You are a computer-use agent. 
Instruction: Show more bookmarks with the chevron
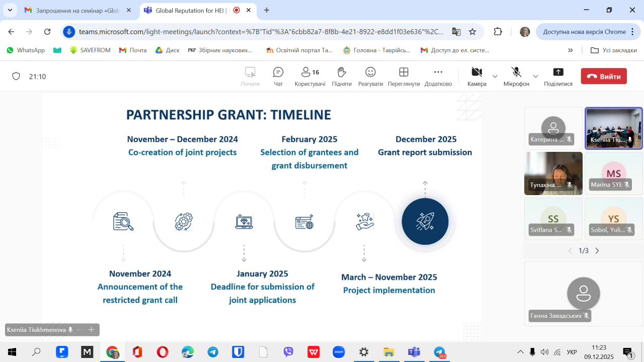coord(571,50)
